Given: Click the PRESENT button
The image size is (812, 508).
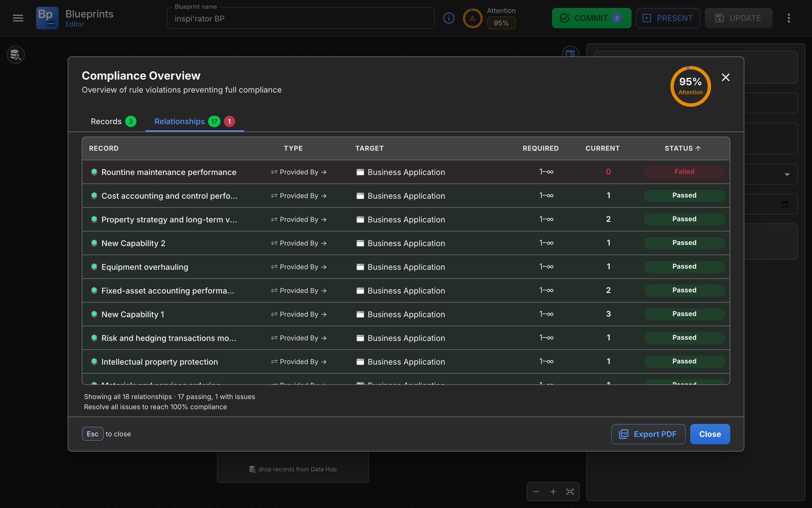Looking at the screenshot, I should point(668,18).
